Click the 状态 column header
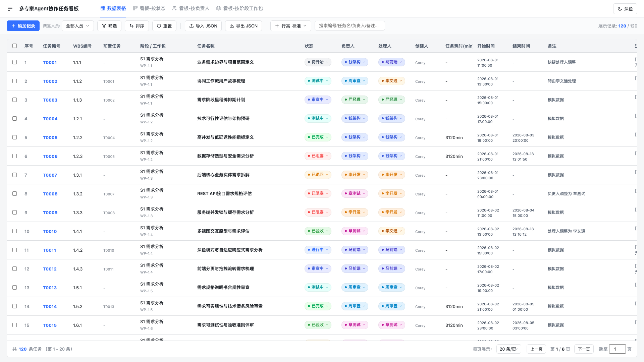The height and width of the screenshot is (362, 644). coord(309,46)
